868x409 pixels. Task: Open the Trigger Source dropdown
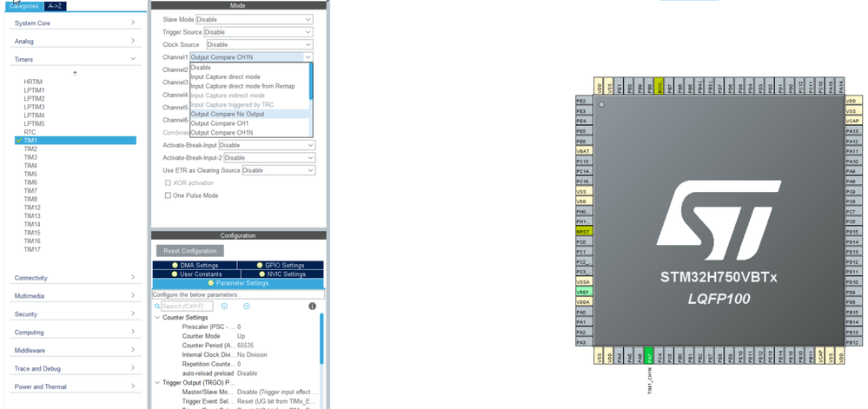coord(258,32)
